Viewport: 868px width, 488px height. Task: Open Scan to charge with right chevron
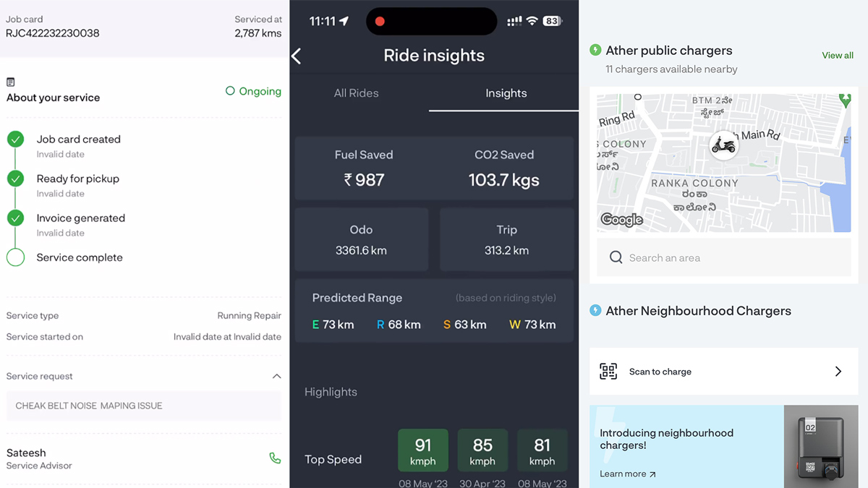(838, 372)
